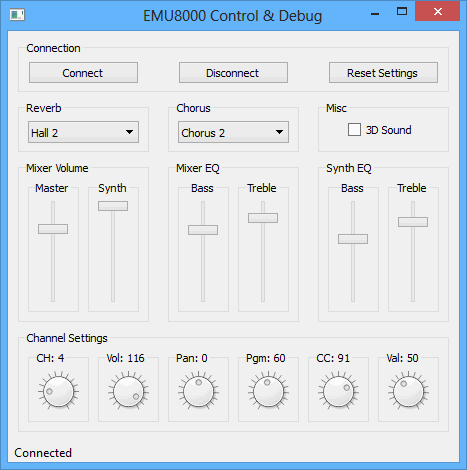Click the Mixer EQ Bass slider handle

click(203, 230)
